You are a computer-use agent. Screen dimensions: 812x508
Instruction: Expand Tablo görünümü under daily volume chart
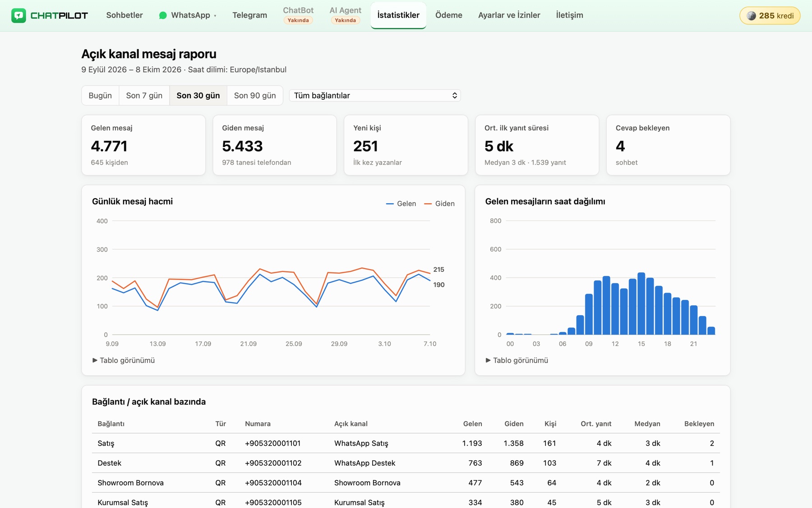click(x=124, y=360)
